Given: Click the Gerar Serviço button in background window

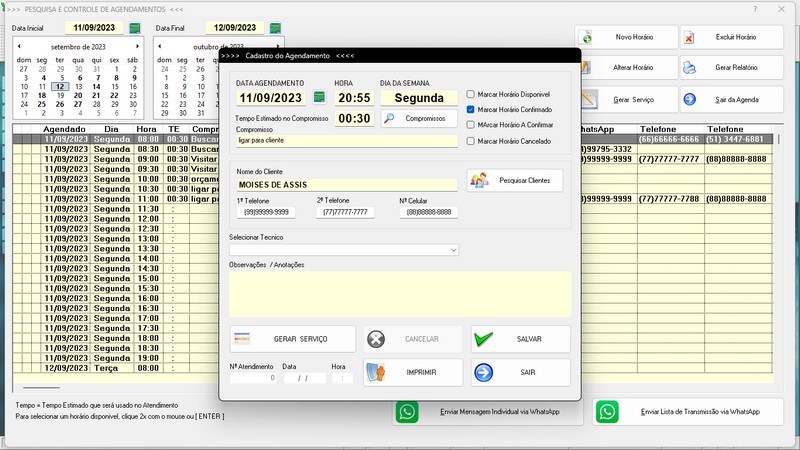Looking at the screenshot, I should click(628, 99).
